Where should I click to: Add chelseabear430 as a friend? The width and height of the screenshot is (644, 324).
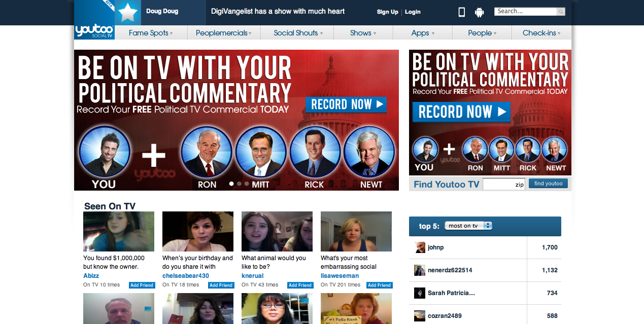(221, 285)
